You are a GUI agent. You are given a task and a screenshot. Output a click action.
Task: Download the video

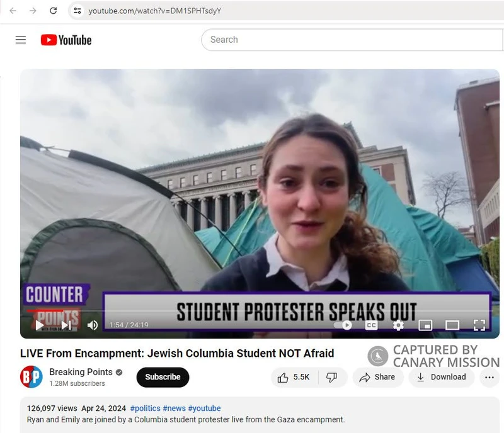[x=441, y=377]
